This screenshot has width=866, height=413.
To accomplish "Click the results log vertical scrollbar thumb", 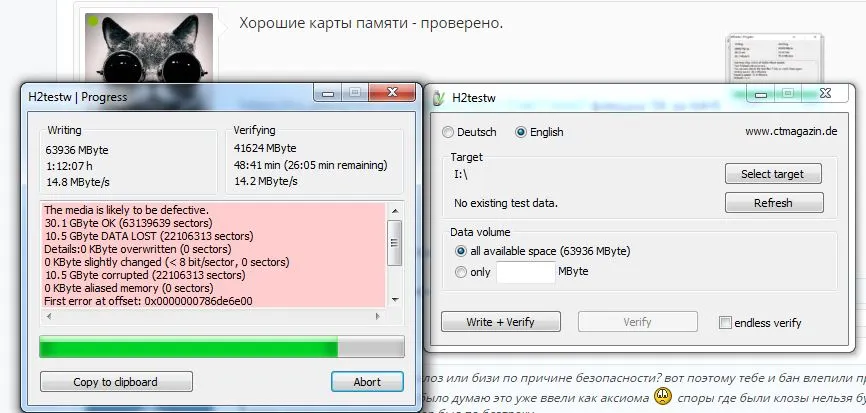I will (x=394, y=242).
